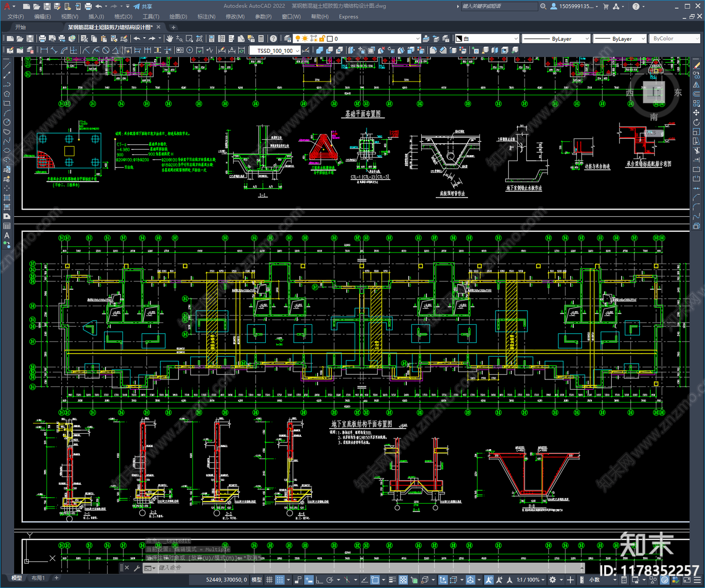Image resolution: width=705 pixels, height=588 pixels.
Task: Click the Save icon in the quick access bar
Action: tap(47, 6)
